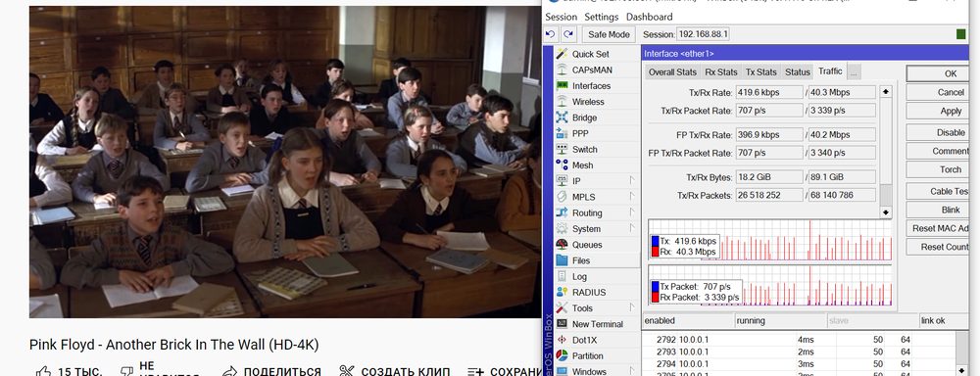
Task: Click the Tx Rate field showing 419.6 kbps
Action: coord(769,92)
